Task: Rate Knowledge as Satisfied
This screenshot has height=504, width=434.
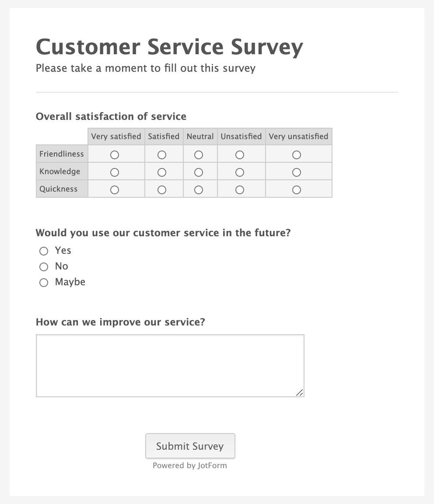Action: click(162, 172)
